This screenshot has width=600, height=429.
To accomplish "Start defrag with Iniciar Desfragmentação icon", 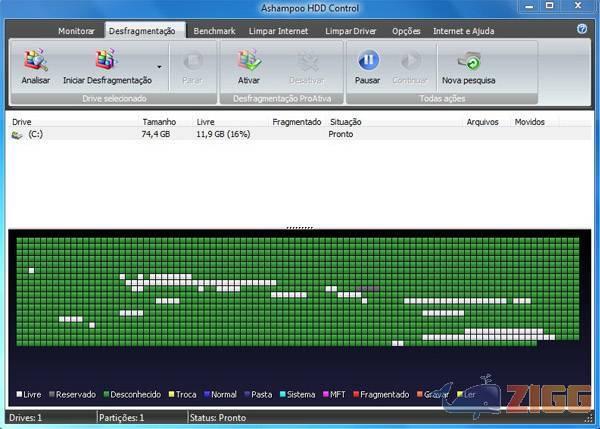I will point(106,62).
